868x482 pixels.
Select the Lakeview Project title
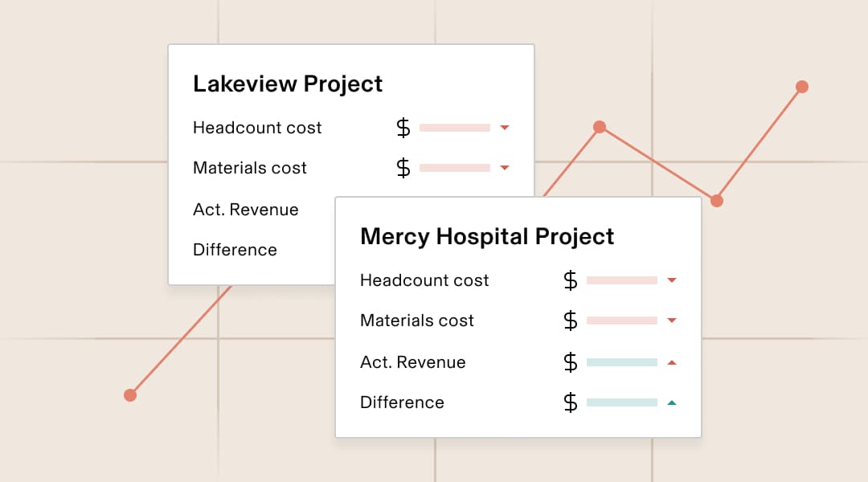[x=288, y=84]
